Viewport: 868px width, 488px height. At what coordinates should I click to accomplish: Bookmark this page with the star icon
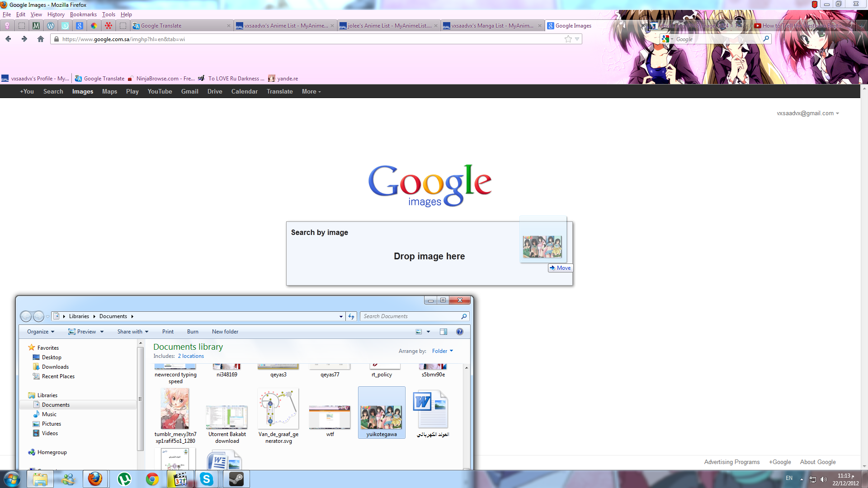(x=568, y=39)
